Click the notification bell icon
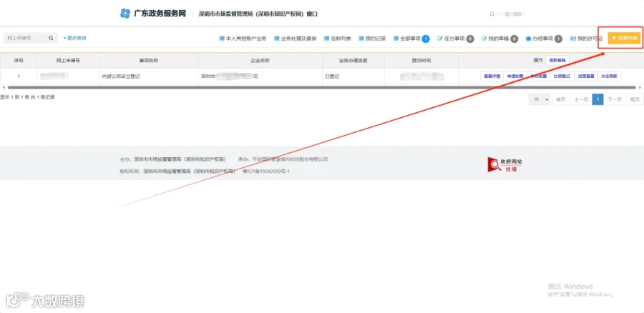This screenshot has height=313, width=644. pos(492,14)
